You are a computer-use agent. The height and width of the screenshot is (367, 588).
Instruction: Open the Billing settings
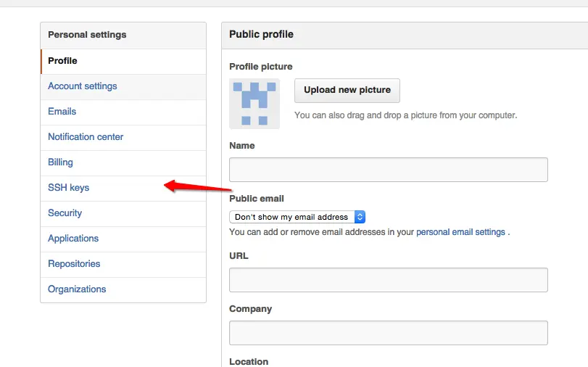123,163
